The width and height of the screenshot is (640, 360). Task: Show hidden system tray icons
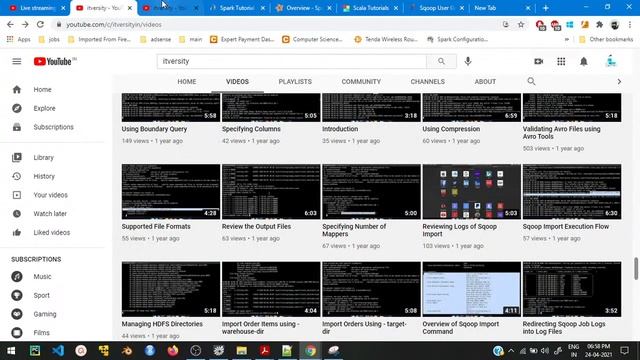[x=511, y=351]
